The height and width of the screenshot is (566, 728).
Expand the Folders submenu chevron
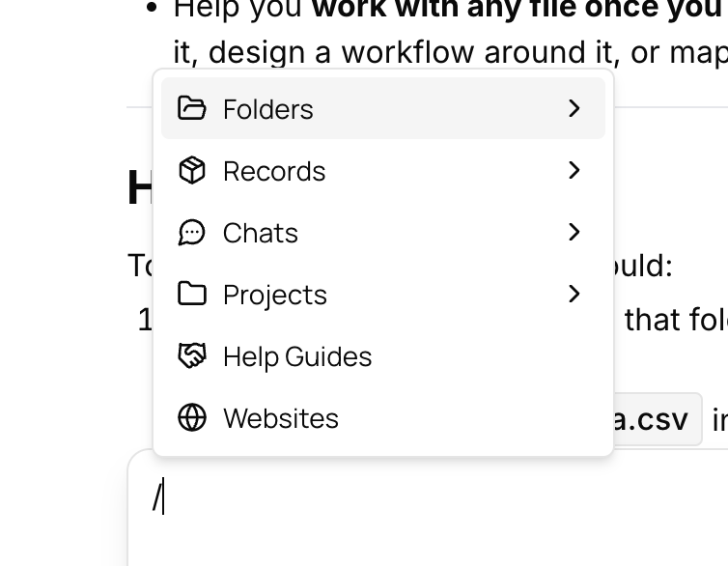[x=574, y=108]
